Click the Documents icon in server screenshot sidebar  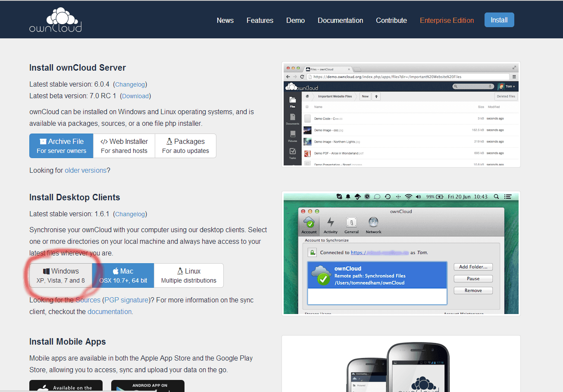coord(293,119)
